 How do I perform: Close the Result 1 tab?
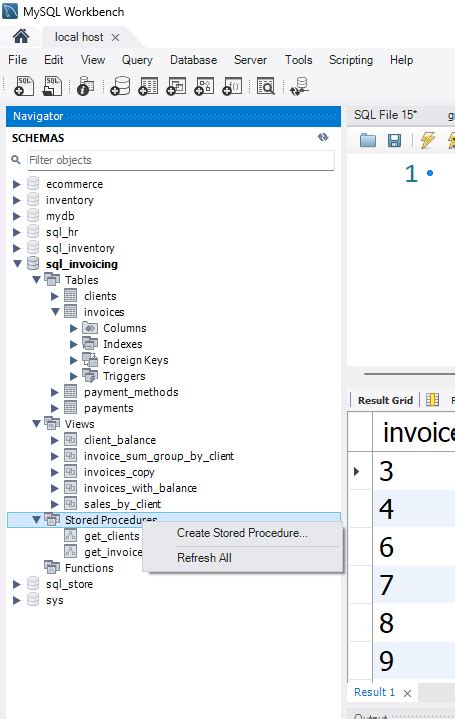pyautogui.click(x=407, y=693)
